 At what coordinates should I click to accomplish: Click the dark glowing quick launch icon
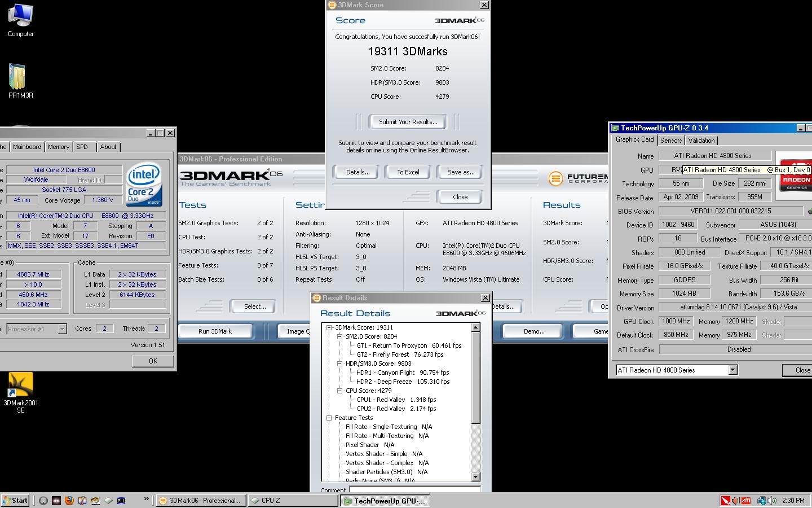coord(56,501)
